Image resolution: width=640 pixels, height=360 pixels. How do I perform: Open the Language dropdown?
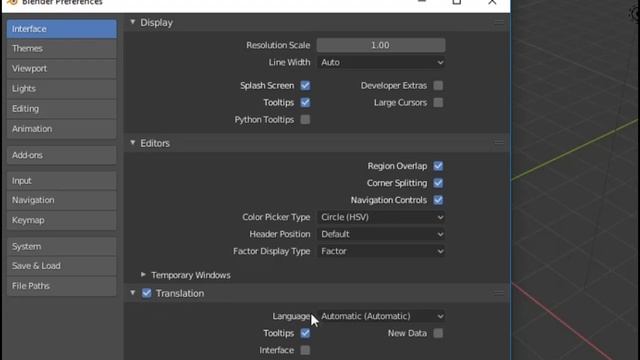click(x=381, y=316)
